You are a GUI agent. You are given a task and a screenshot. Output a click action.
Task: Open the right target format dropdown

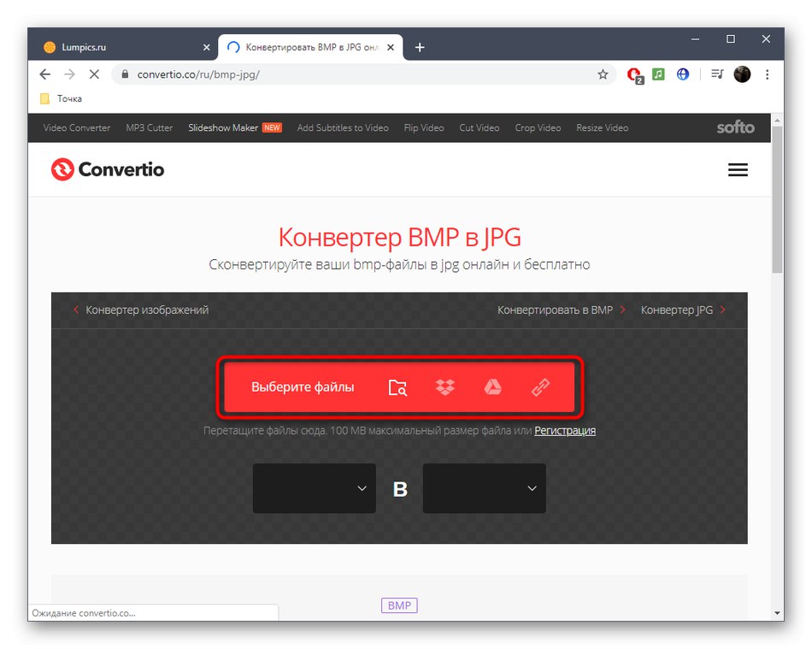(484, 488)
